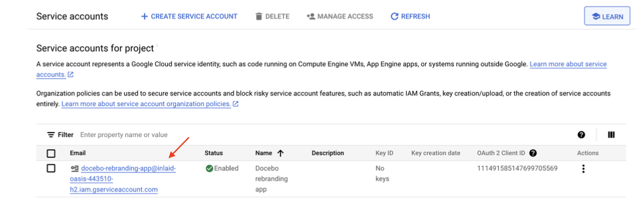The image size is (644, 211).
Task: Toggle the select-all checkbox in table header
Action: pos(51,153)
